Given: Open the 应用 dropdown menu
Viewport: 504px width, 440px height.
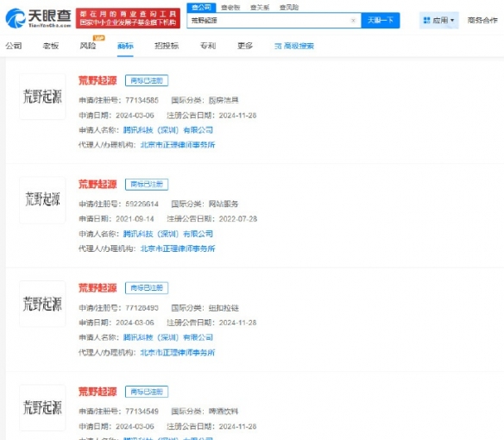Looking at the screenshot, I should pyautogui.click(x=438, y=20).
